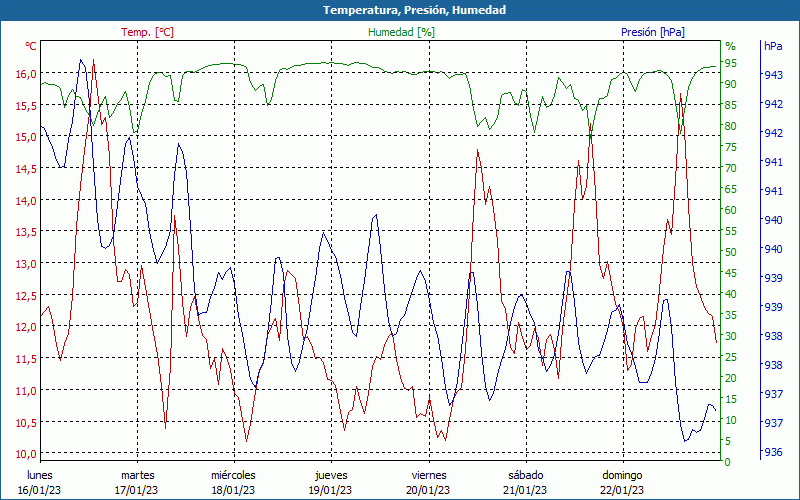Click the '90' humidity axis value
The width and height of the screenshot is (800, 500).
pos(731,84)
